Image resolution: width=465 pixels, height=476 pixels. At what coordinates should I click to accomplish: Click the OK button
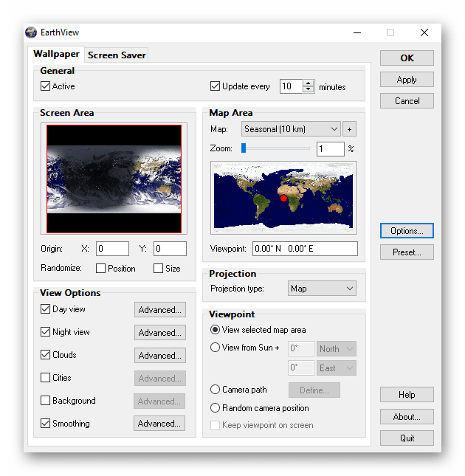coord(407,58)
